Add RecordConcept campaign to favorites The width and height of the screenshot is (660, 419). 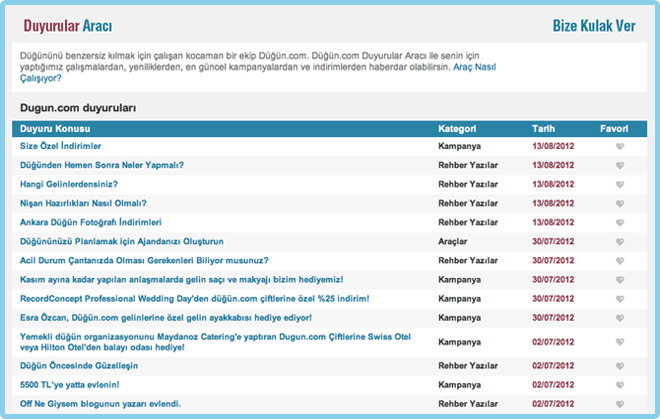click(x=620, y=299)
